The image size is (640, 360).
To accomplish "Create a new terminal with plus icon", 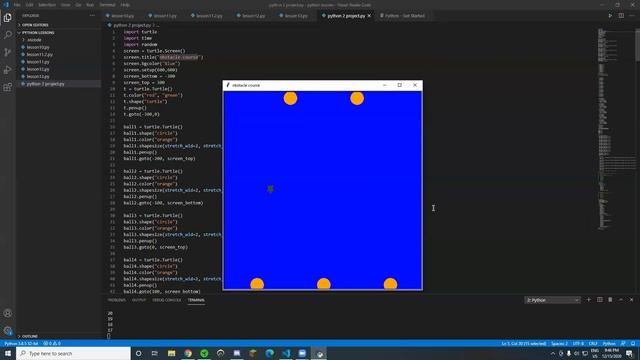I will (x=589, y=300).
